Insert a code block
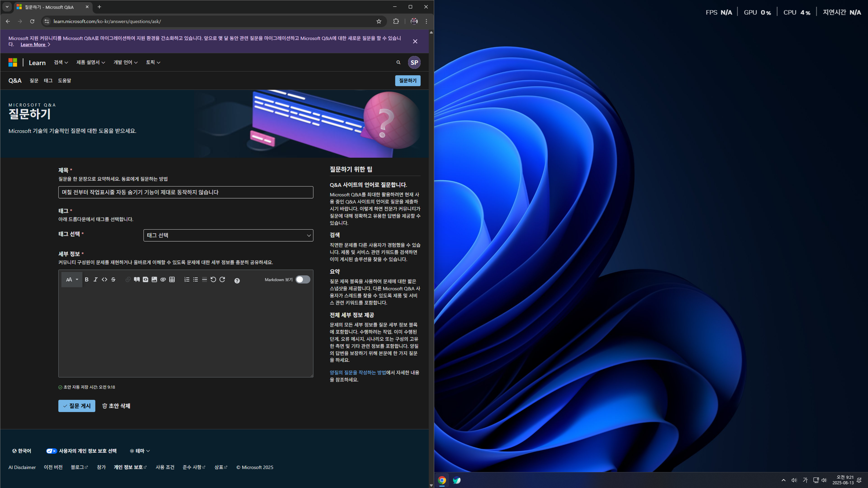Image resolution: width=868 pixels, height=488 pixels. [146, 279]
